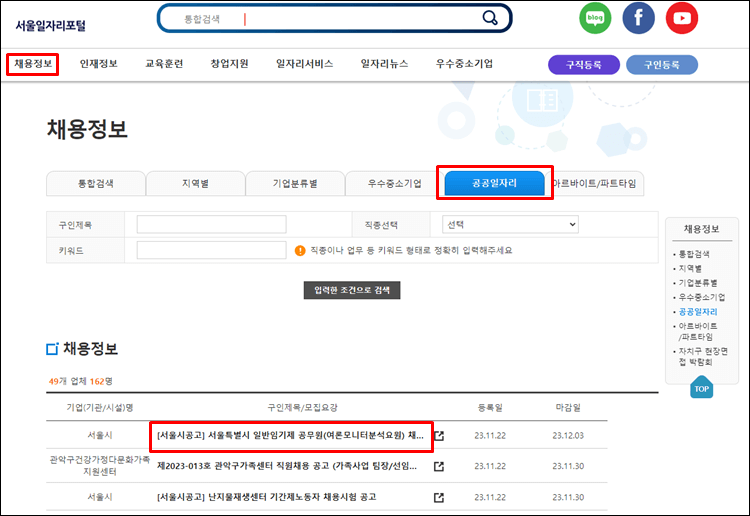The width and height of the screenshot is (750, 516).
Task: Click the green blog icon
Action: tap(595, 18)
